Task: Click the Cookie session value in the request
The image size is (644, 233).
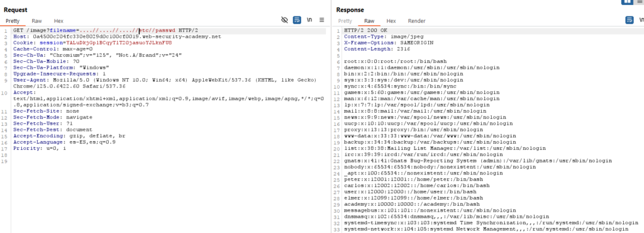Action: pos(119,42)
